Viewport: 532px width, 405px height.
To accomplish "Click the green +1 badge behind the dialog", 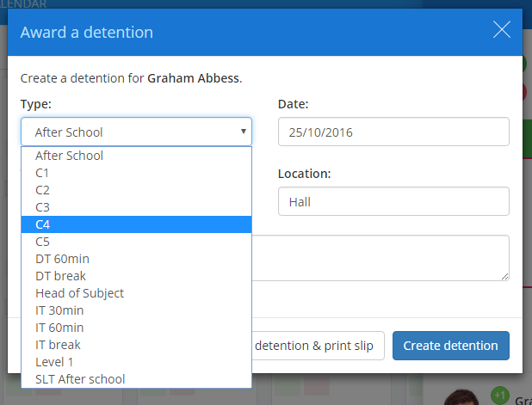I will 500,396.
